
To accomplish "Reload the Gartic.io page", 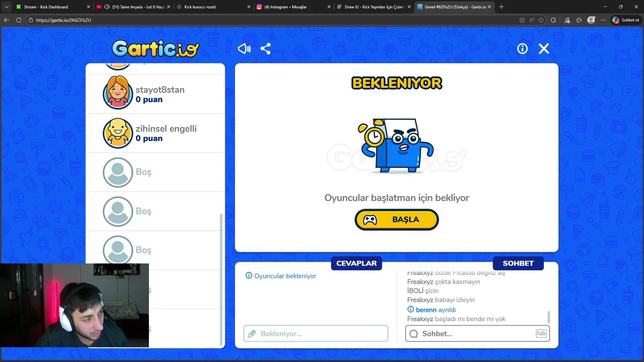I will [x=19, y=20].
